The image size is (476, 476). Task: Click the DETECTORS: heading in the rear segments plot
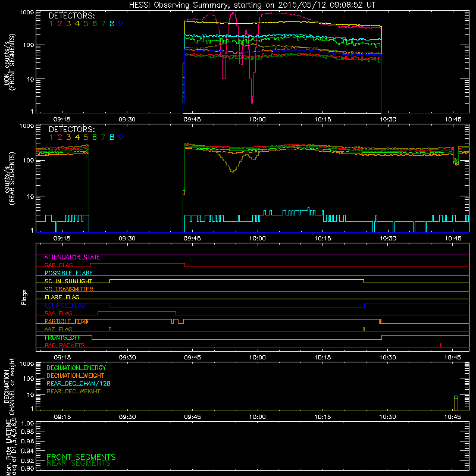click(71, 130)
